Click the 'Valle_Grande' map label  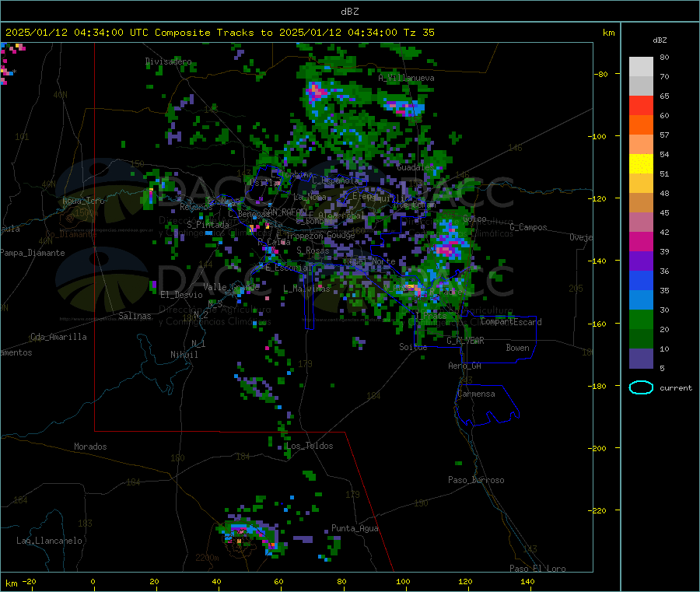click(x=231, y=286)
